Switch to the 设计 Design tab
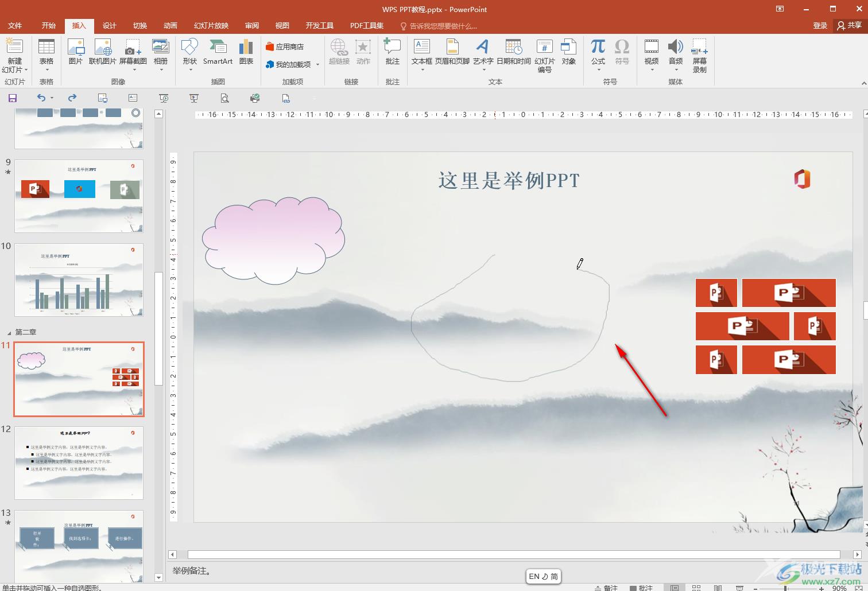868x591 pixels. (110, 26)
